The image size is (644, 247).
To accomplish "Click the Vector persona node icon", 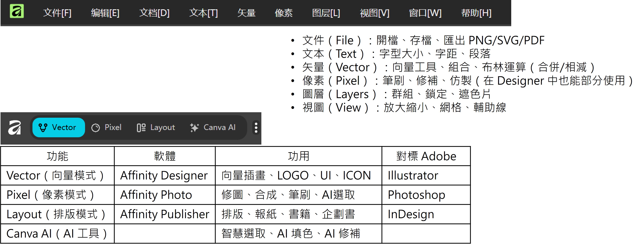I will 43,128.
